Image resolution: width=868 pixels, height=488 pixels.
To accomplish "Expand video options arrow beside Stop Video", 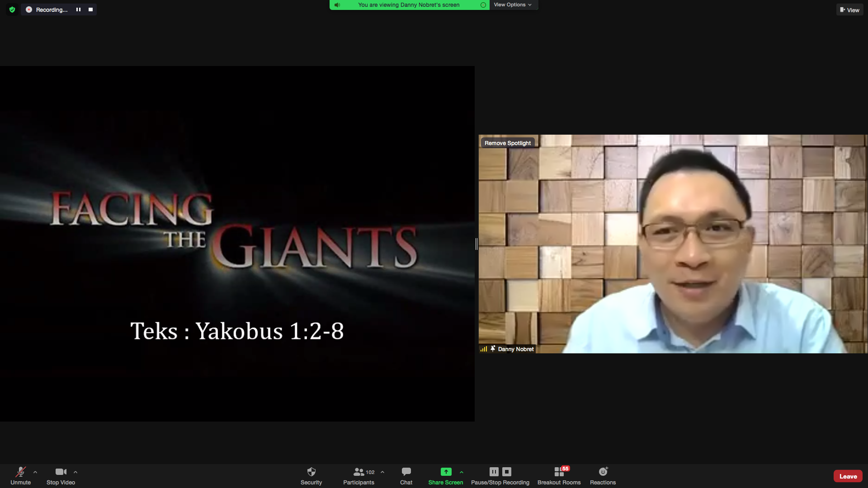I will (x=75, y=472).
